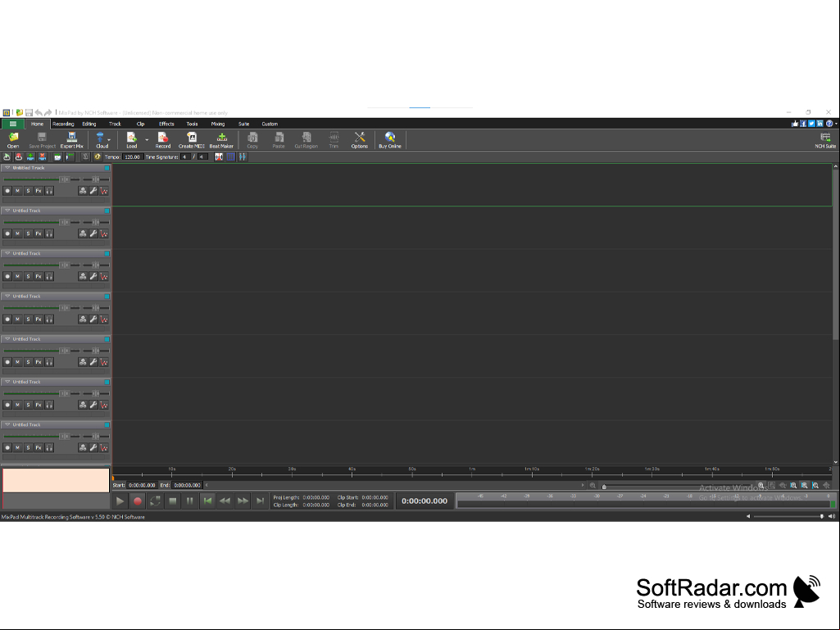Click the Record icon in Home toolbar
Image resolution: width=840 pixels, height=630 pixels.
click(x=163, y=140)
